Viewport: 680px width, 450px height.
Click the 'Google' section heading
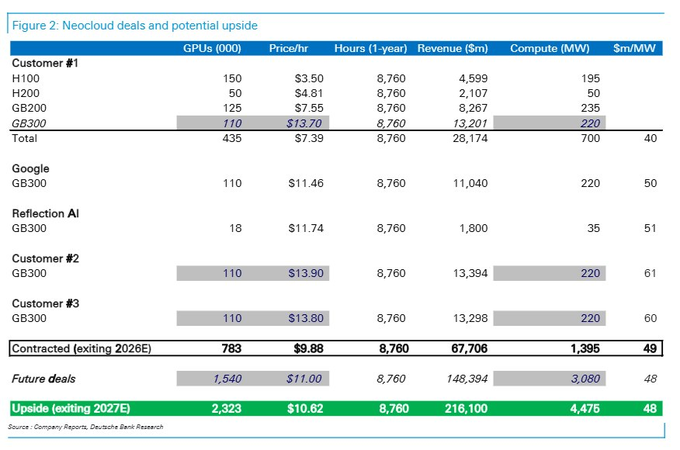pos(30,169)
